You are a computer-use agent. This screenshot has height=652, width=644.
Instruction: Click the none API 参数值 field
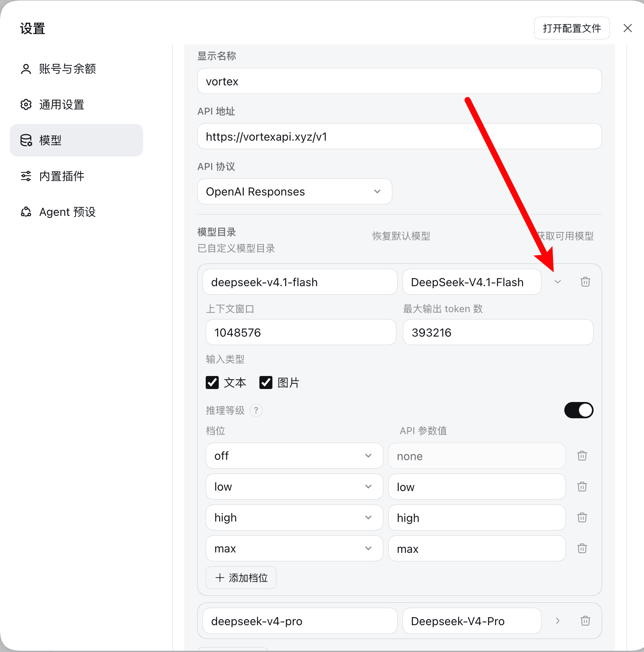click(477, 456)
